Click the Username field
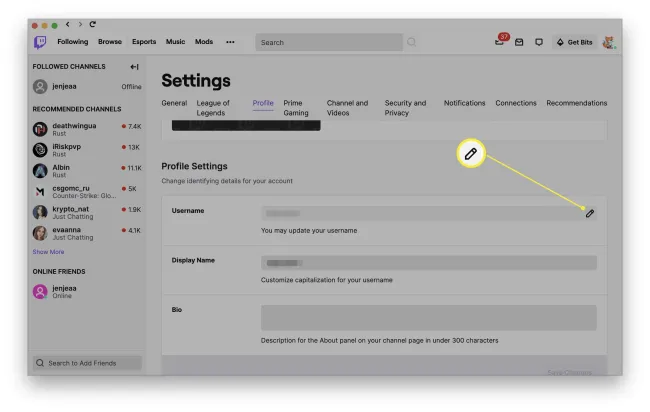Screen dimensions: 650x412 429,213
